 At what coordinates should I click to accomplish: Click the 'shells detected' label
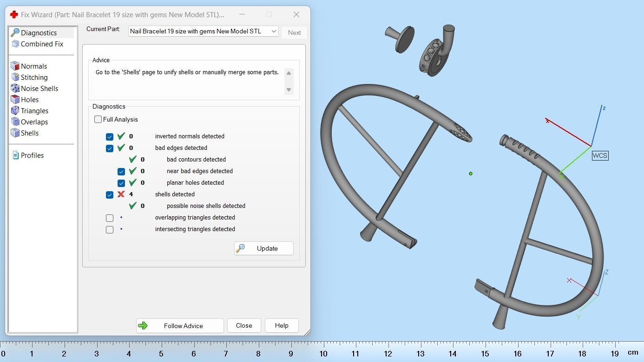tap(175, 194)
